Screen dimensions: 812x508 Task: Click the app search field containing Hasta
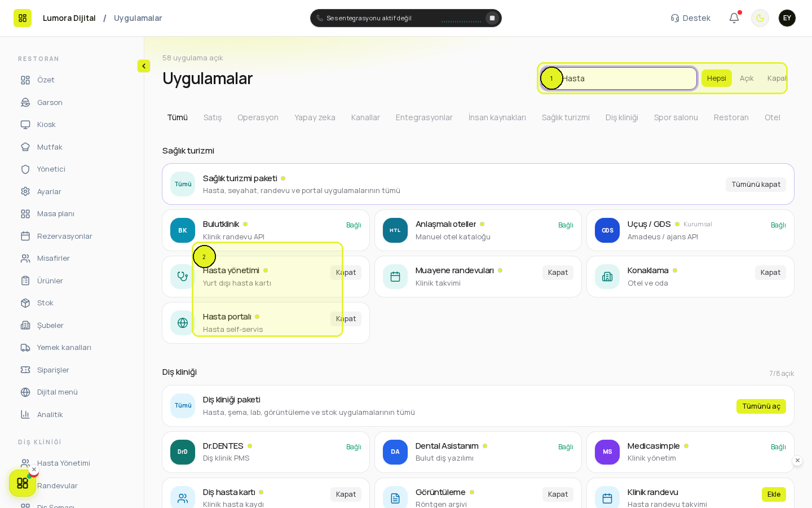tap(619, 78)
